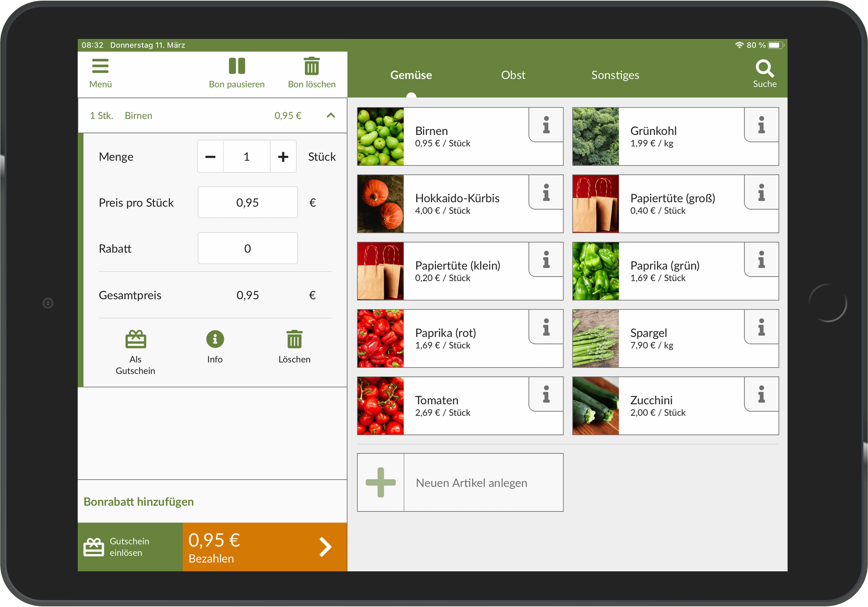Add Spargel to the receipt

pos(675,338)
